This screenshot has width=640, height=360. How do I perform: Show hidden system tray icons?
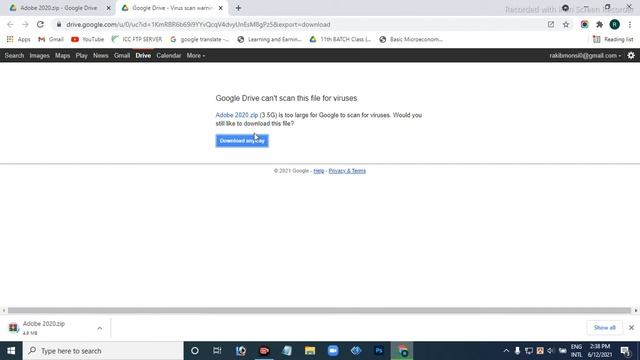click(506, 351)
